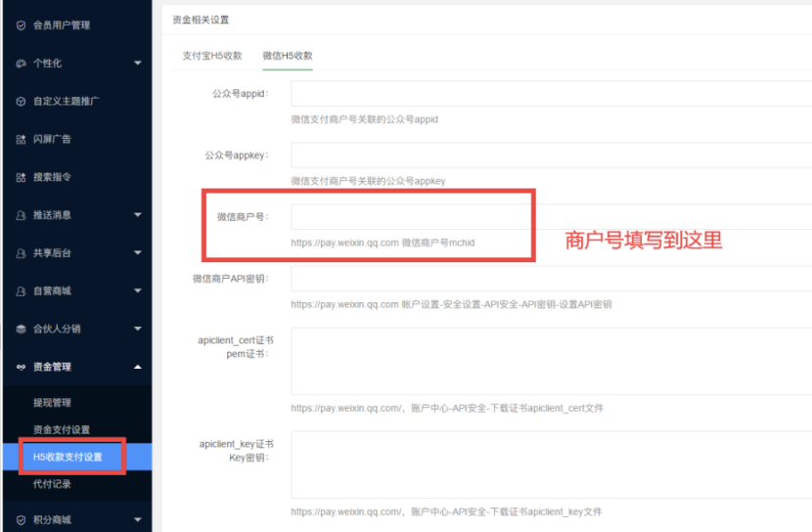Focus the 微信商户号 input field
812x532 pixels.
coord(552,217)
